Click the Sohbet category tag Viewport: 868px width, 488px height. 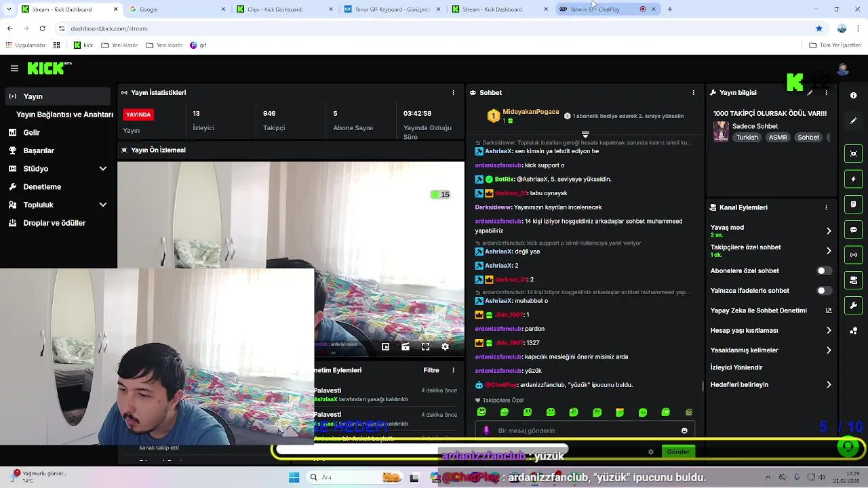[x=808, y=137]
